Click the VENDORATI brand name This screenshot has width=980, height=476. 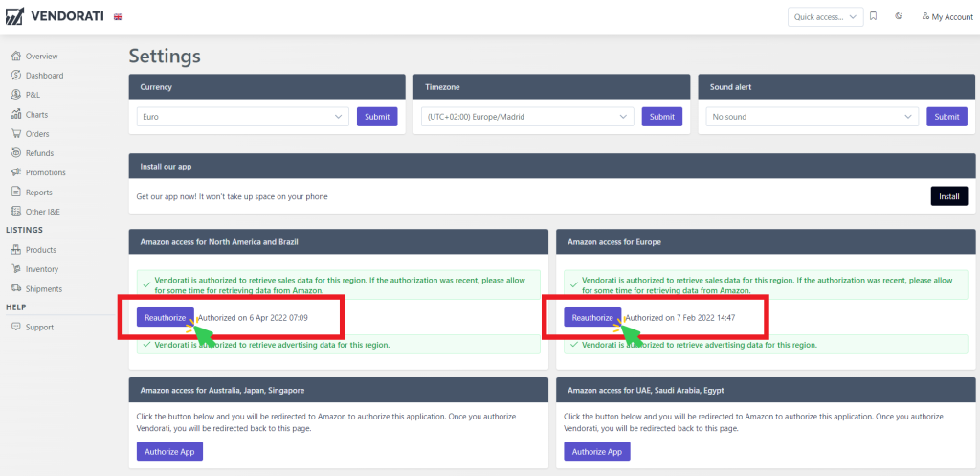click(68, 17)
